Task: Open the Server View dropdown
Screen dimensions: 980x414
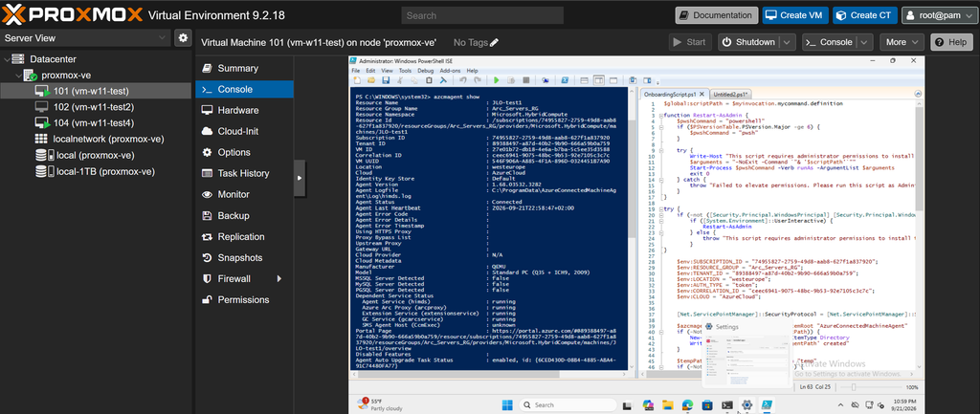Action: tap(85, 38)
